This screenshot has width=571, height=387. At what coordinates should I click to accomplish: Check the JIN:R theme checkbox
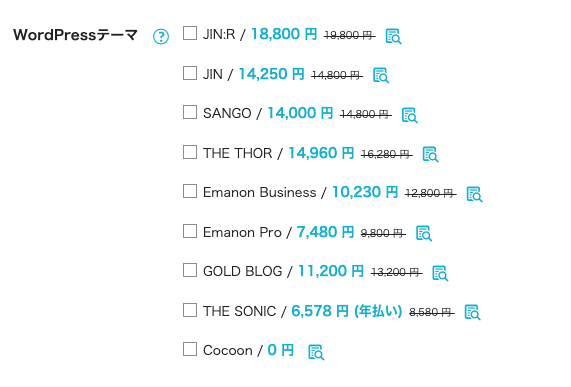click(x=190, y=33)
